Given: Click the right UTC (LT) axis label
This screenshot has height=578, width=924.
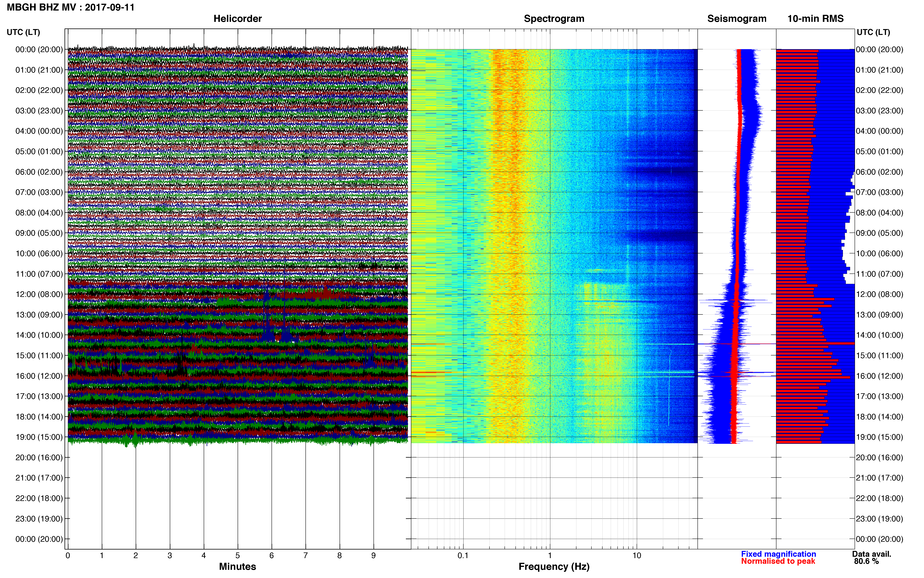Looking at the screenshot, I should point(873,32).
